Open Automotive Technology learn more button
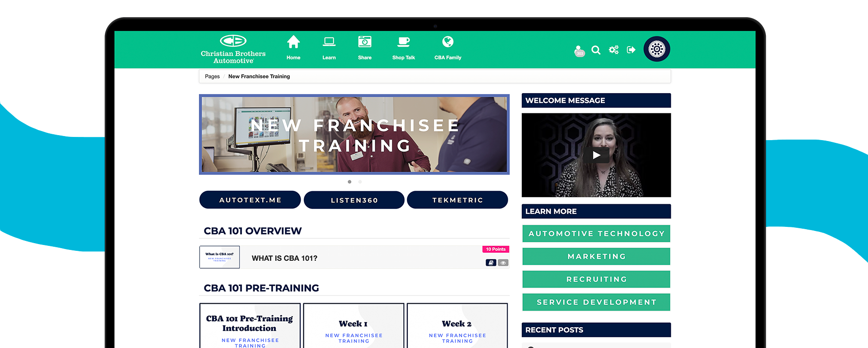Image resolution: width=868 pixels, height=348 pixels. point(596,234)
